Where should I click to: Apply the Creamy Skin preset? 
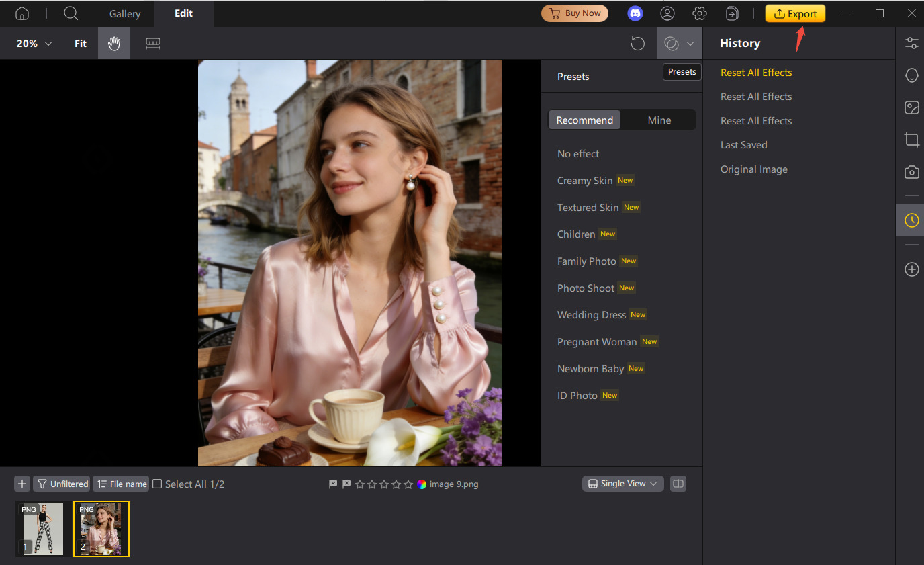[584, 181]
